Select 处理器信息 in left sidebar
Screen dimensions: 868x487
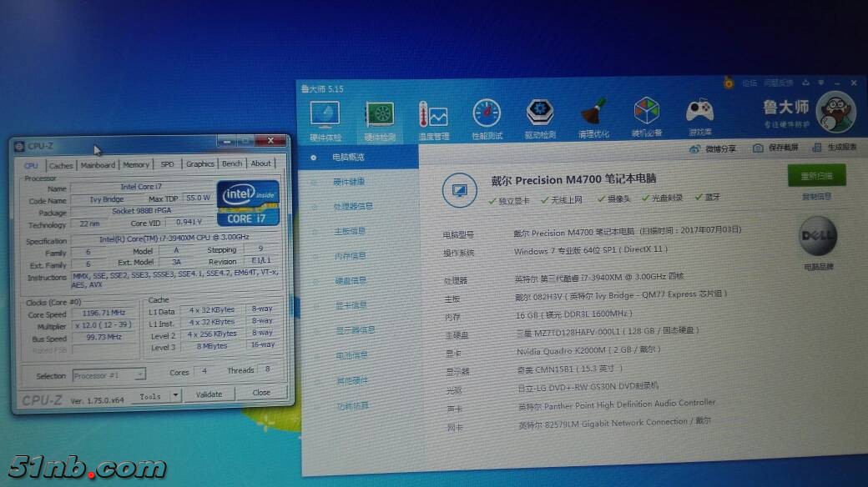[x=353, y=206]
